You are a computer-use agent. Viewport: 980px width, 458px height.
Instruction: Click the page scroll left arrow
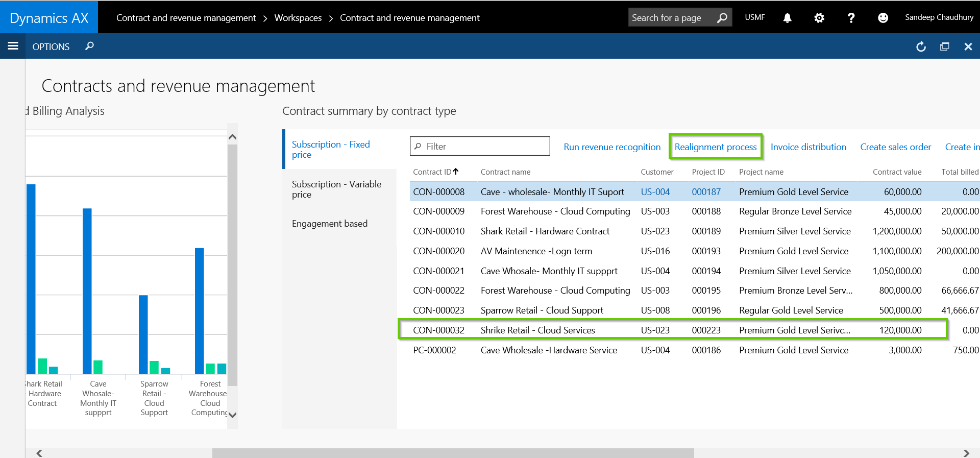(39, 453)
